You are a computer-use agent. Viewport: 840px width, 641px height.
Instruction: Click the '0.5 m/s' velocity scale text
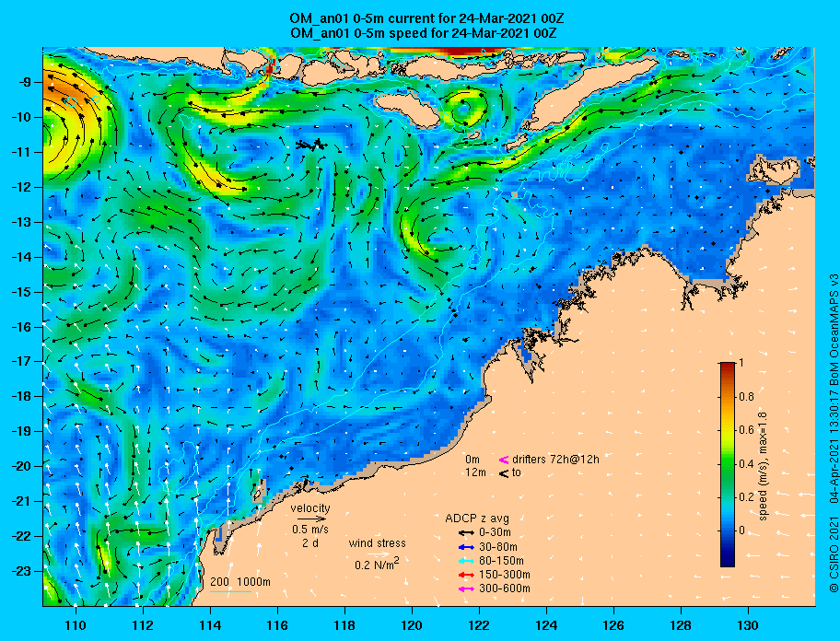pyautogui.click(x=310, y=530)
